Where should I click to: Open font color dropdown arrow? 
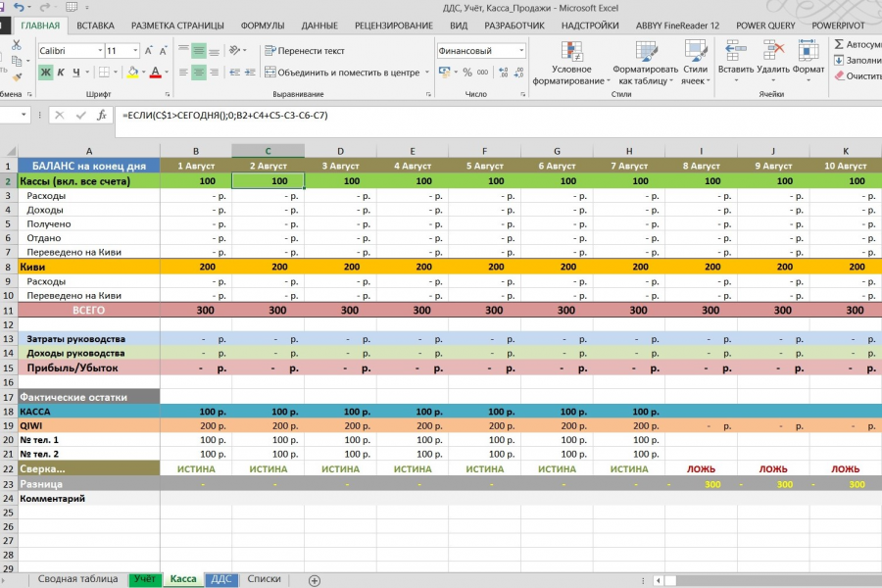[167, 72]
